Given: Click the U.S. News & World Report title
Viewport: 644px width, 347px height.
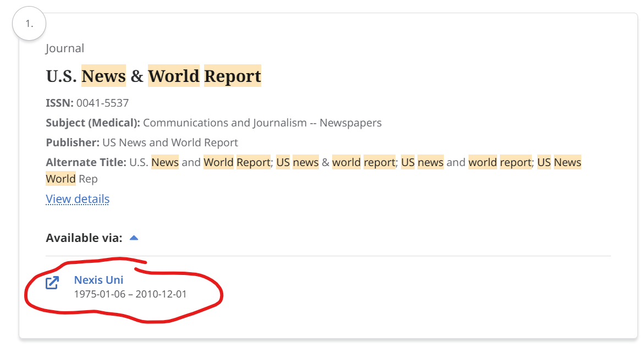Looking at the screenshot, I should [153, 76].
